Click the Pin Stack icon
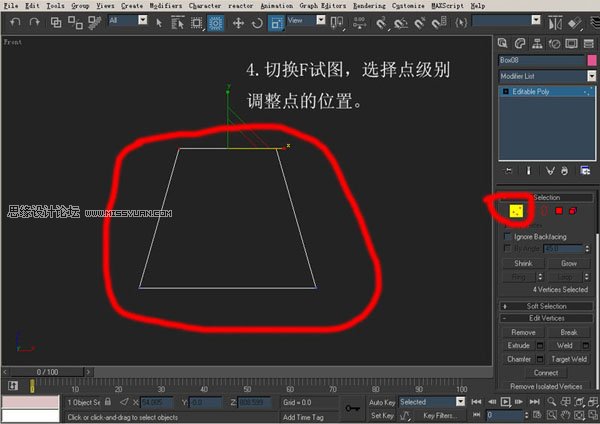This screenshot has width=600, height=424. coord(508,171)
